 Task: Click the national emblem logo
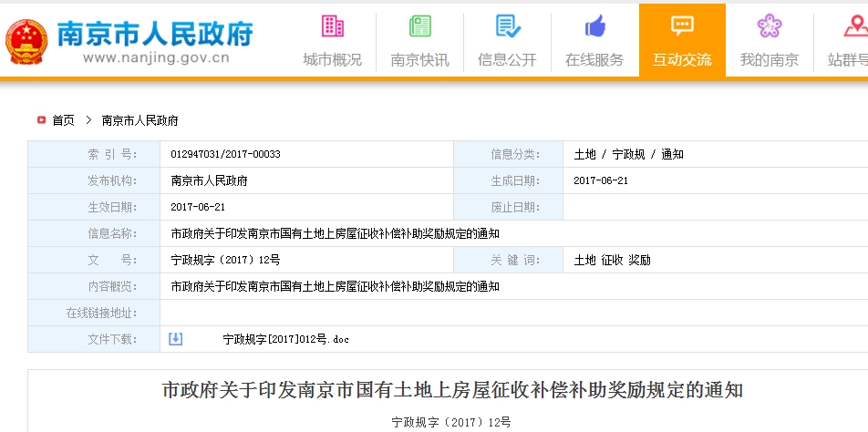tap(27, 40)
